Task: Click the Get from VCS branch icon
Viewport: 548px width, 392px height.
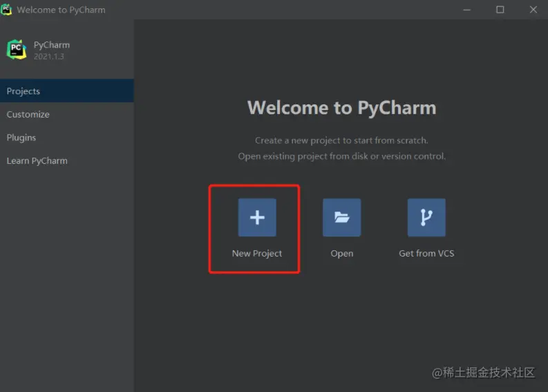Action: tap(426, 217)
